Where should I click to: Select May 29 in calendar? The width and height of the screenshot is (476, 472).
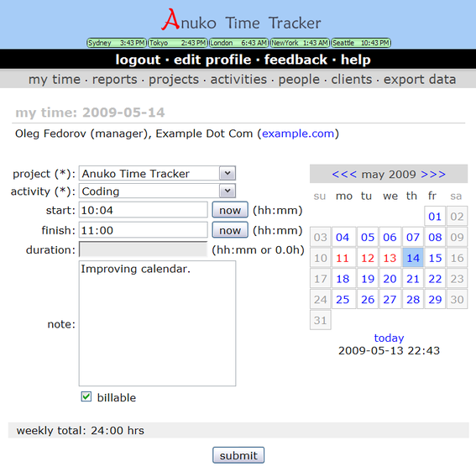pyautogui.click(x=435, y=300)
